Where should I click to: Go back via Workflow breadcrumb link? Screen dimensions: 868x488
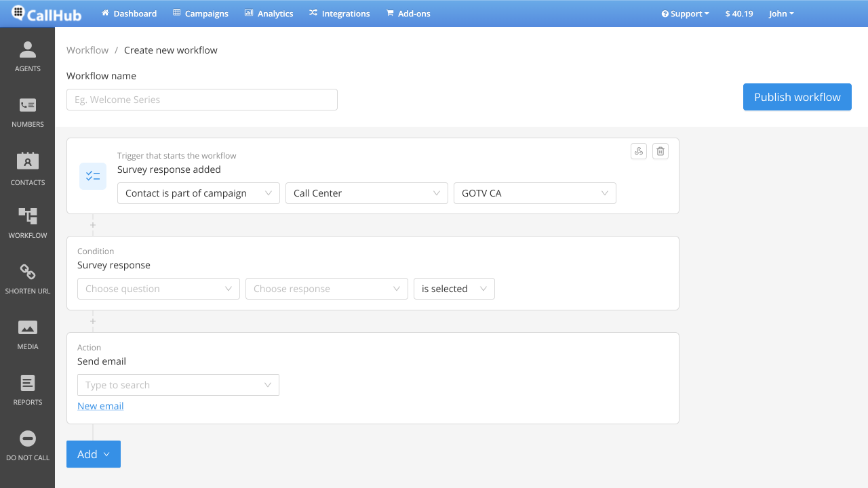tap(87, 50)
